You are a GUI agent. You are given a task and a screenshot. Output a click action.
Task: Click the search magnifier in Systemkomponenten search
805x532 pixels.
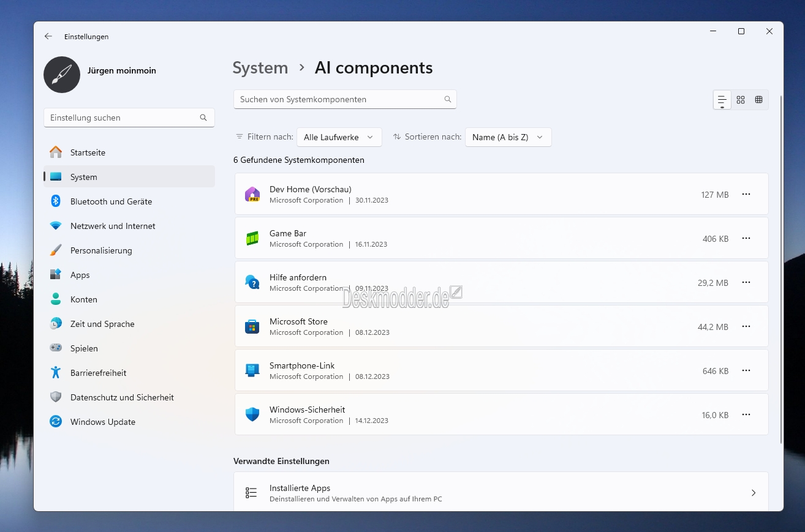[448, 99]
